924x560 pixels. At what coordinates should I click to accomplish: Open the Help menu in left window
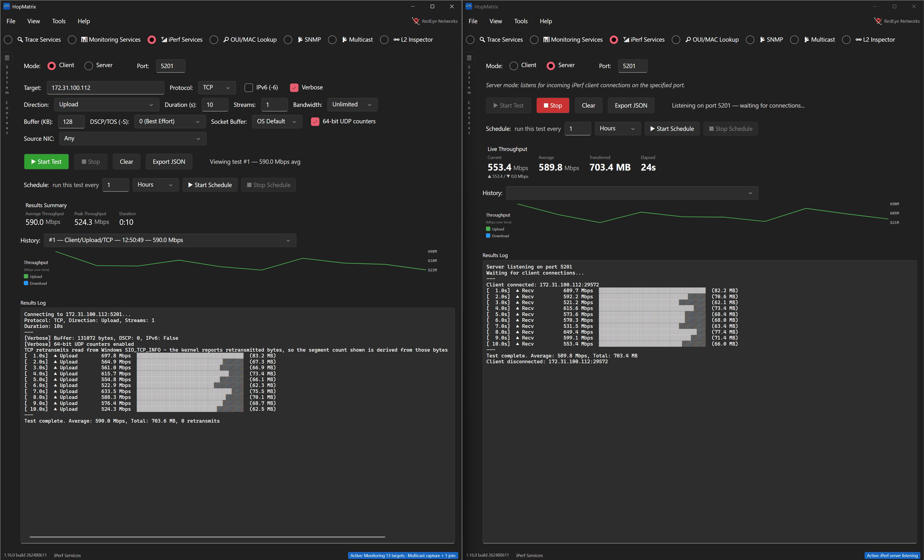pyautogui.click(x=84, y=21)
